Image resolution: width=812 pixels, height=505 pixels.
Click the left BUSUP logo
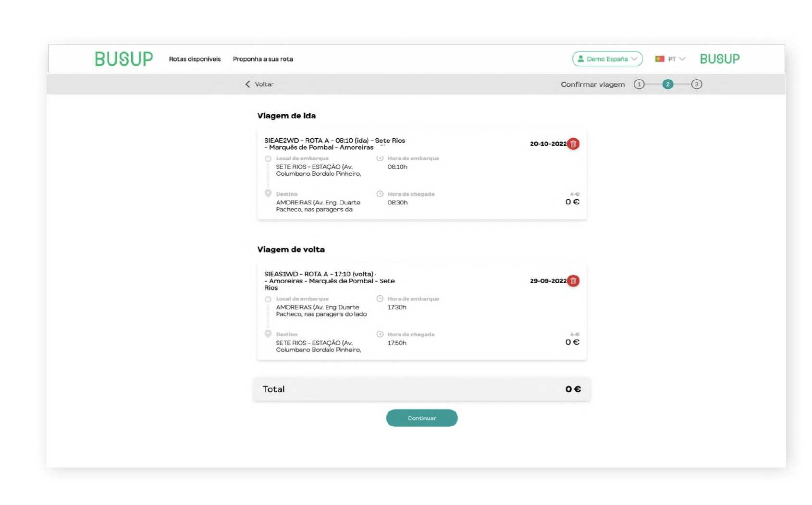(124, 59)
